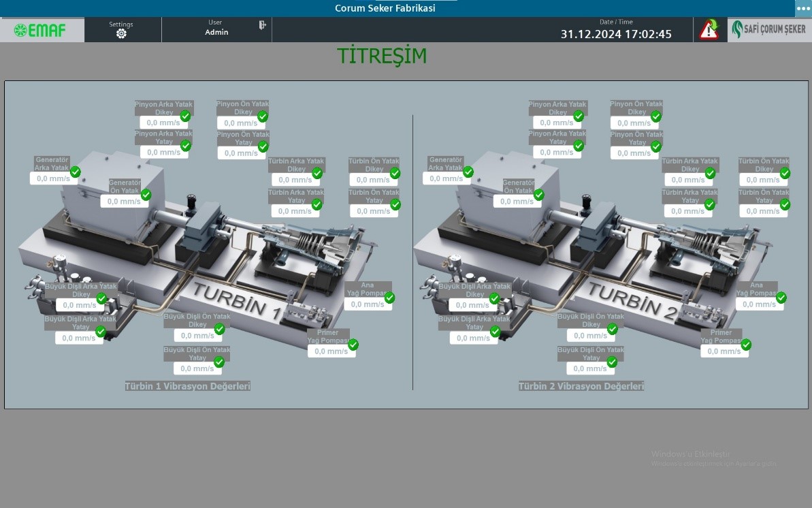
Task: Click the Date / Time display
Action: tap(615, 30)
